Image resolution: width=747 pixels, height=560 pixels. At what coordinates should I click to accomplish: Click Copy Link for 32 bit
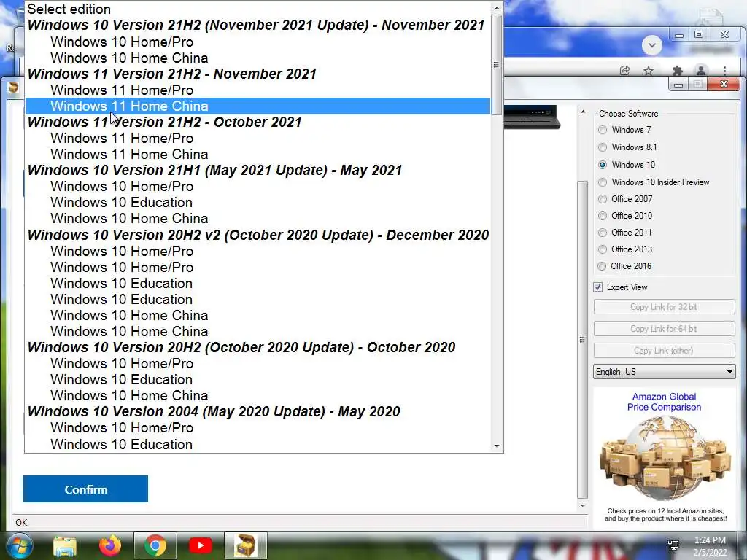tap(664, 307)
